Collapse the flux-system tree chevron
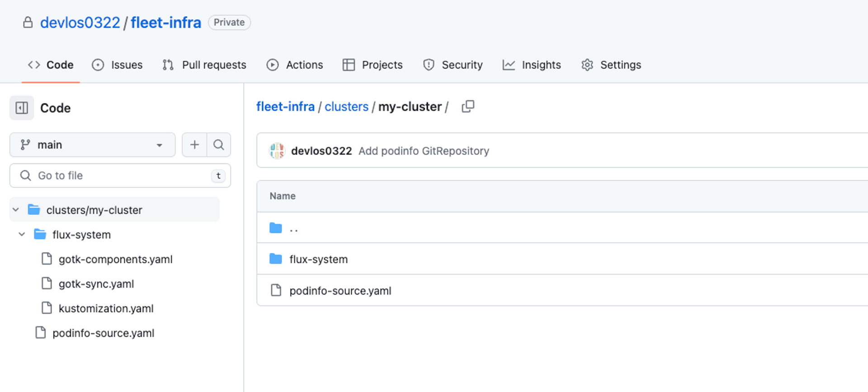This screenshot has width=868, height=392. (22, 234)
